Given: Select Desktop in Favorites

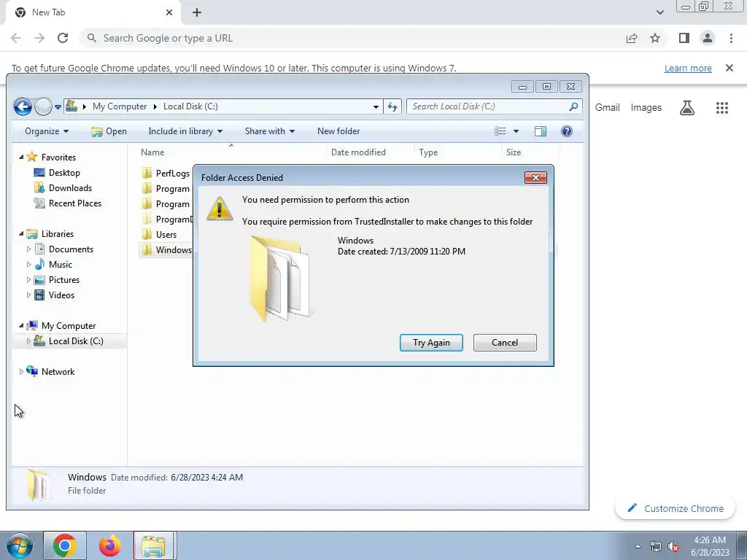Looking at the screenshot, I should [64, 173].
